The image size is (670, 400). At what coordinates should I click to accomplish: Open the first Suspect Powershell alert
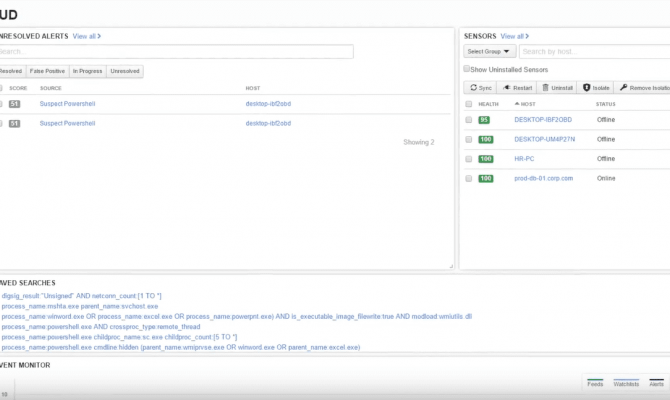coord(68,104)
